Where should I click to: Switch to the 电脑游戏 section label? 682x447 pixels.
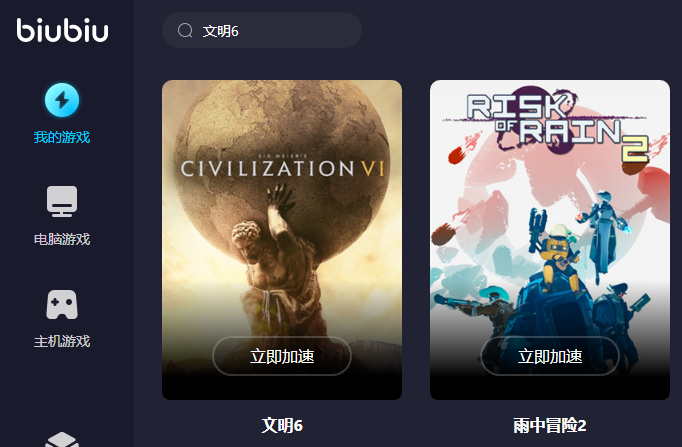pos(62,239)
